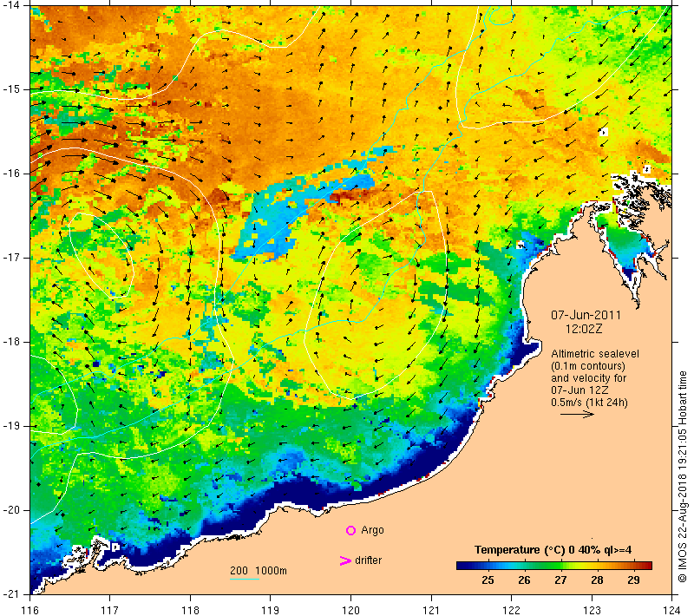The image size is (694, 616).
Task: Click the '27' temperature scale value
Action: [x=560, y=580]
